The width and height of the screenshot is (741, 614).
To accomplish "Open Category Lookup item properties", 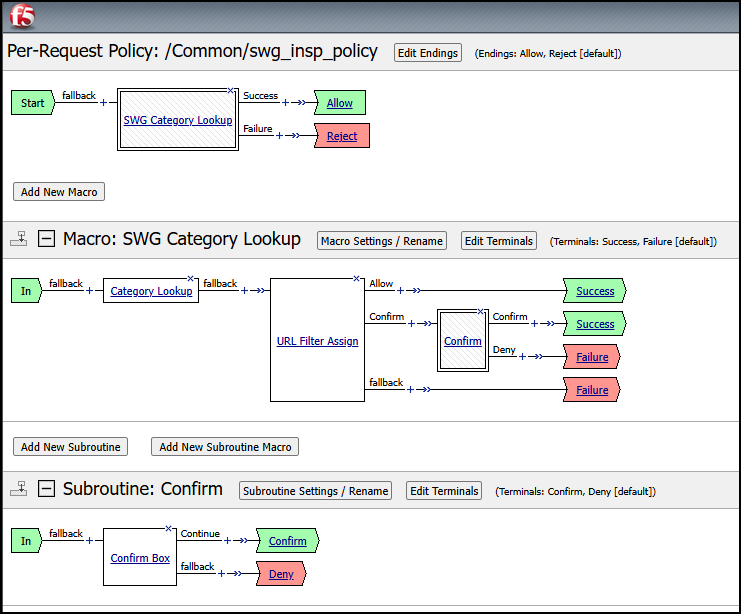I will 151,291.
